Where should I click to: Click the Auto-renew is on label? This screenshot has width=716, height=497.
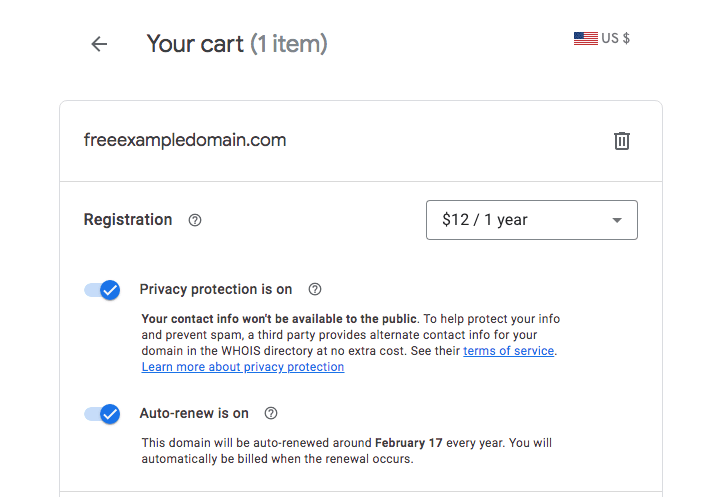[194, 413]
